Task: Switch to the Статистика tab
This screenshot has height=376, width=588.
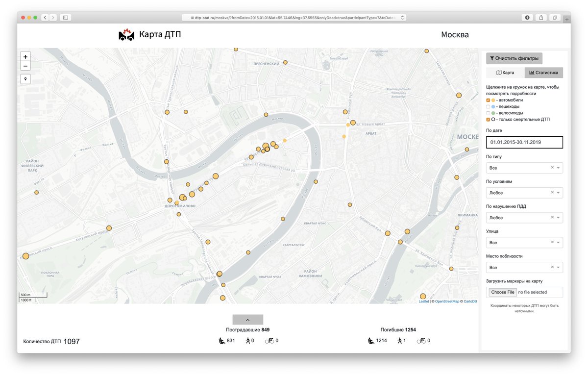Action: pyautogui.click(x=544, y=72)
